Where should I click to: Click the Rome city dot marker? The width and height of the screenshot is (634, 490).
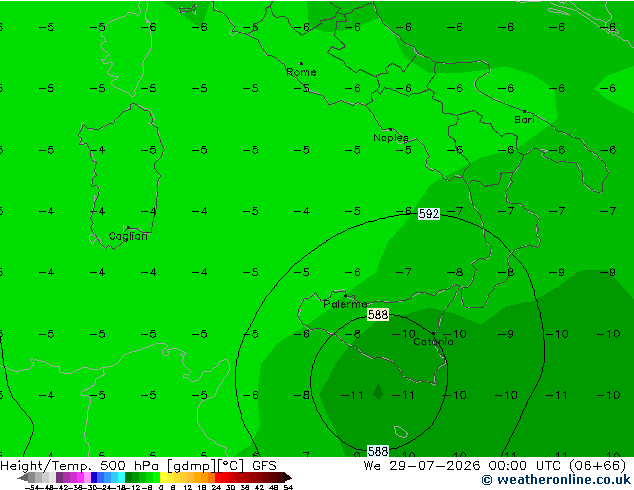pos(301,63)
